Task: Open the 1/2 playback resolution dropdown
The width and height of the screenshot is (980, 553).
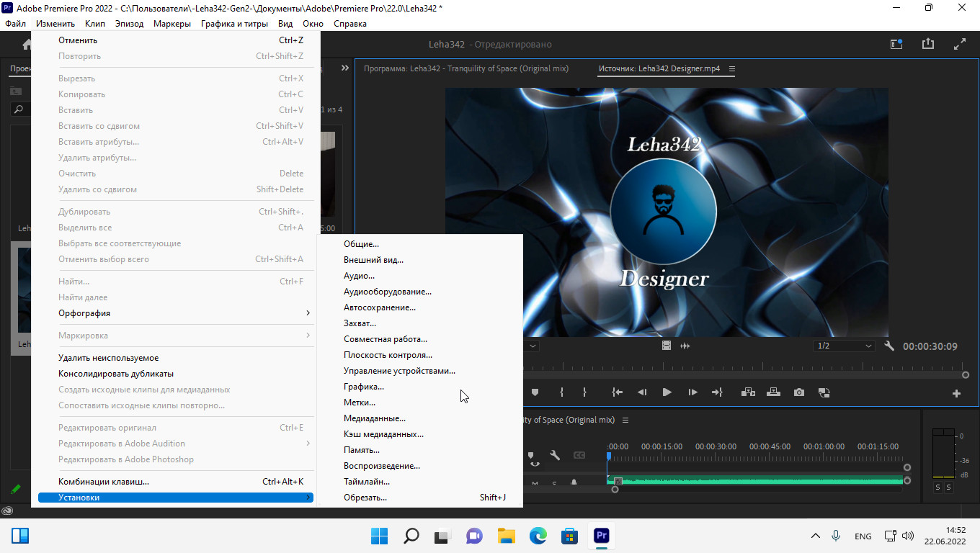Action: 844,346
